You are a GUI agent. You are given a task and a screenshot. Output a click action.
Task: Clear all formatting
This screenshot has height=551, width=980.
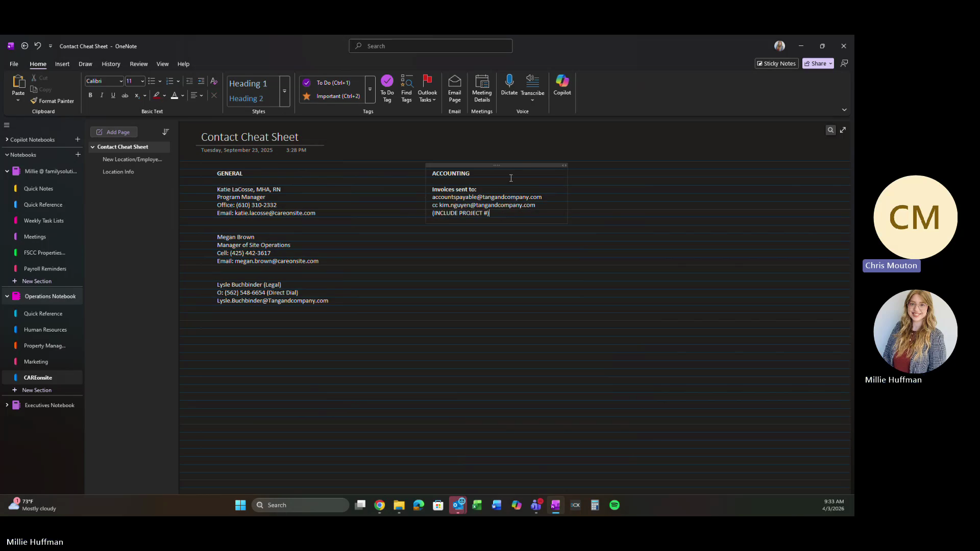click(214, 81)
